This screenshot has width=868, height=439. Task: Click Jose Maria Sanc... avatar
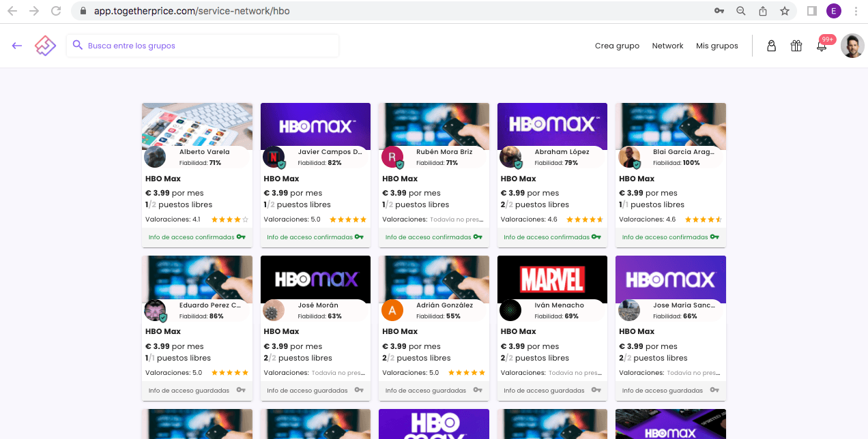click(x=629, y=310)
